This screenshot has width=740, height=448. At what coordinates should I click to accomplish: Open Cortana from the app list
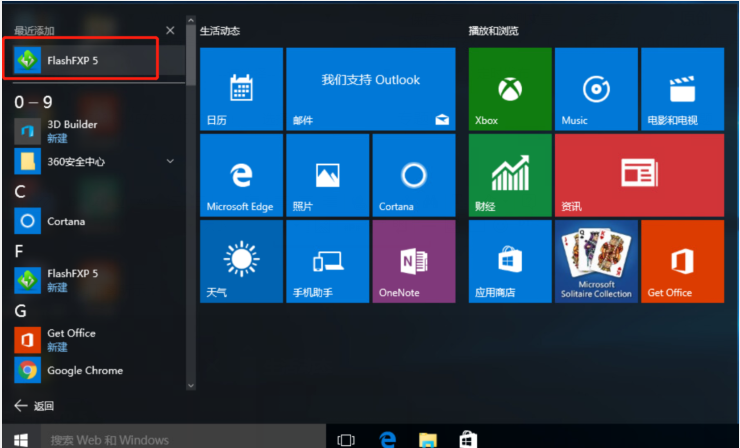(x=99, y=221)
